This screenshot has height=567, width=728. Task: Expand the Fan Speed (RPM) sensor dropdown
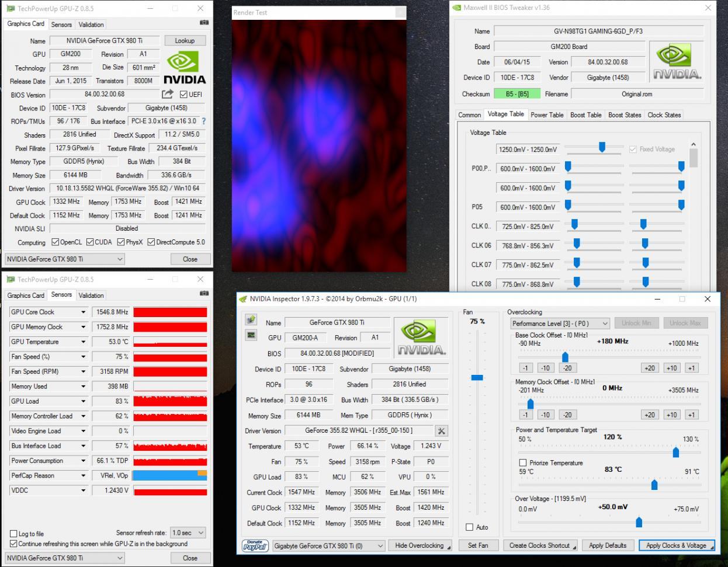[83, 372]
